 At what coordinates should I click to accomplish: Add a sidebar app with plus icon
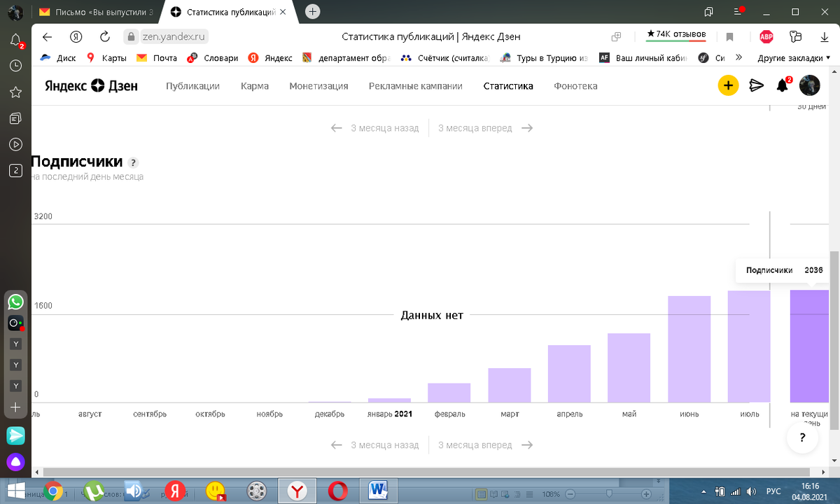15,407
